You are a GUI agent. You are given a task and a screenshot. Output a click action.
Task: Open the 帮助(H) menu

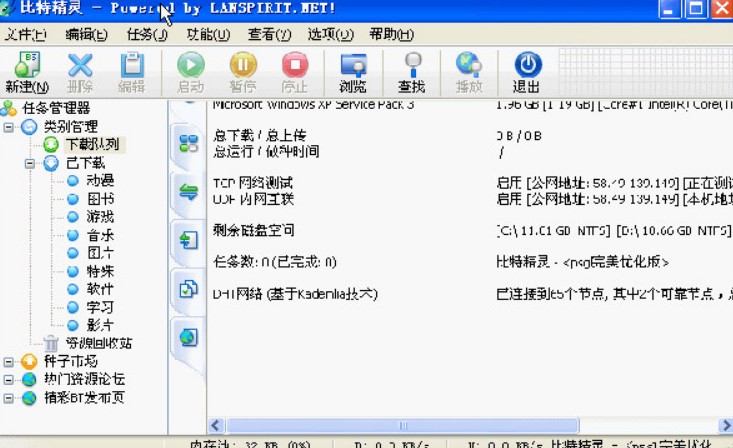(x=392, y=34)
